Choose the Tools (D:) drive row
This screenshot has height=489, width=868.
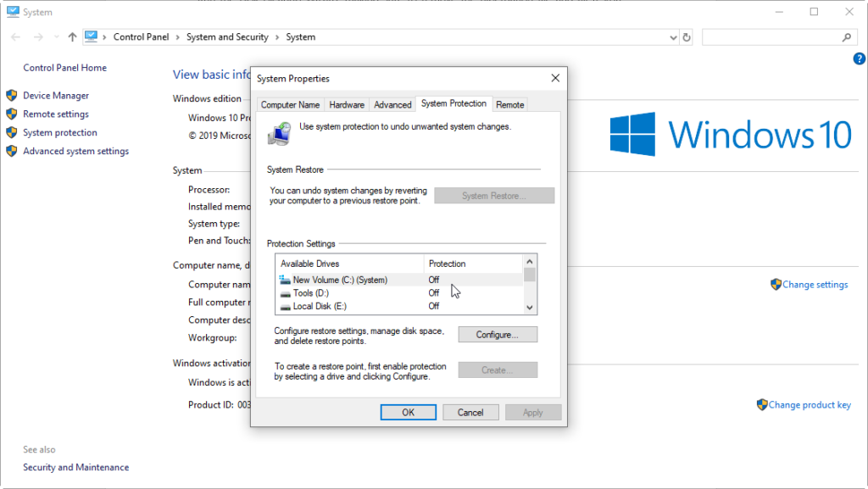tap(310, 293)
